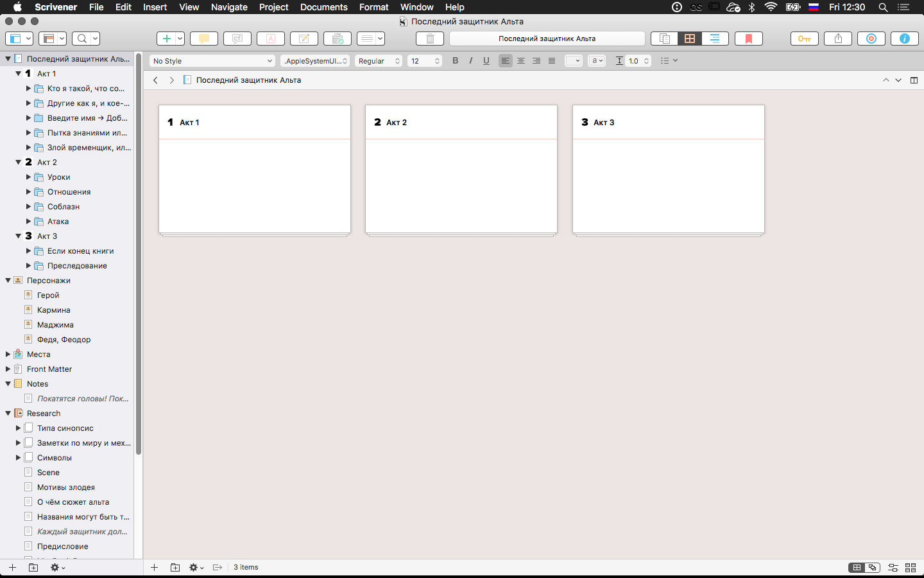This screenshot has height=578, width=924.
Task: Open Project Targets with the target icon
Action: pyautogui.click(x=871, y=39)
